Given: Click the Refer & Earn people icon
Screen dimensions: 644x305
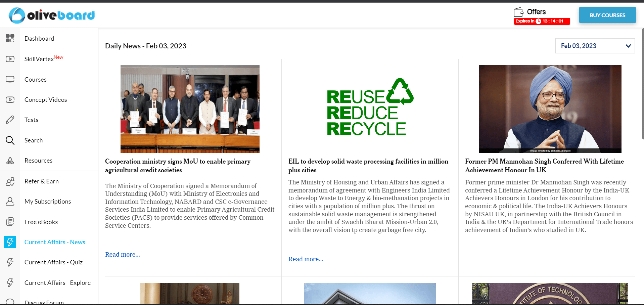Looking at the screenshot, I should click(x=10, y=181).
